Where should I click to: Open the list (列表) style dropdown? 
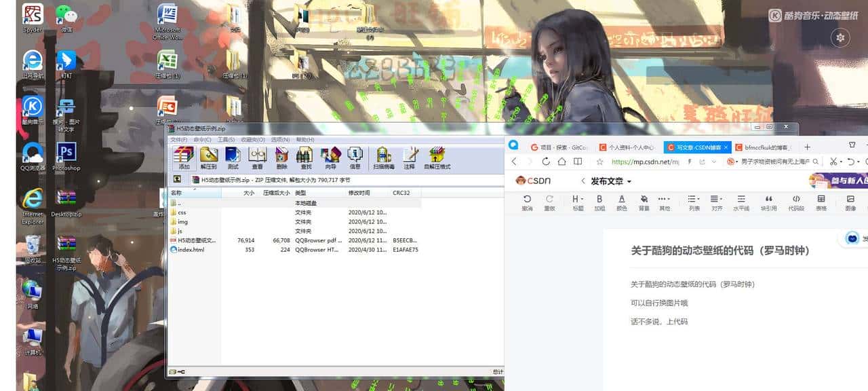click(694, 202)
